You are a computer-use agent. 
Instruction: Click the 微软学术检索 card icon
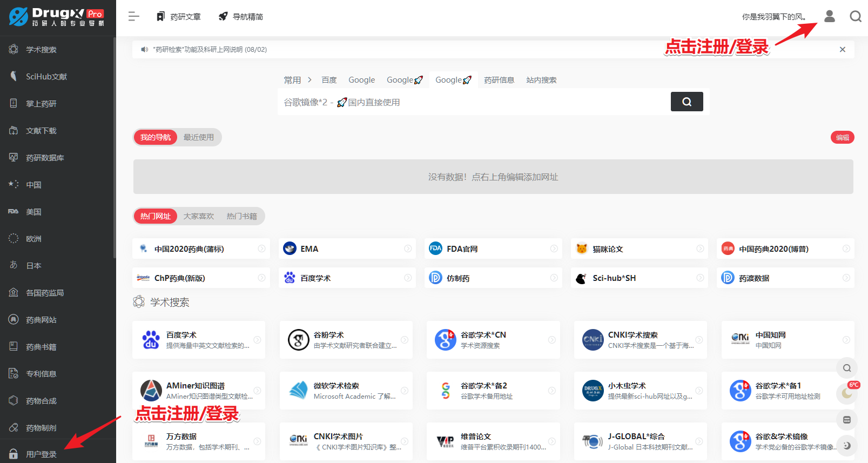click(x=298, y=391)
